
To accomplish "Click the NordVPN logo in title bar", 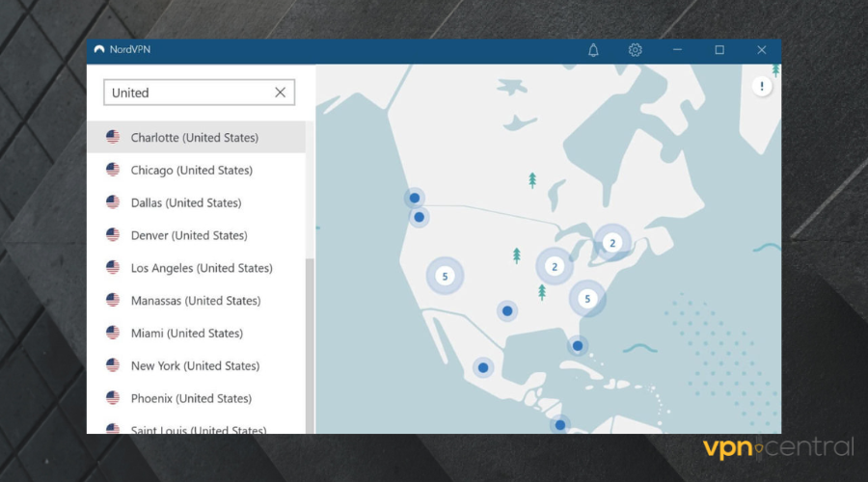I will click(98, 50).
